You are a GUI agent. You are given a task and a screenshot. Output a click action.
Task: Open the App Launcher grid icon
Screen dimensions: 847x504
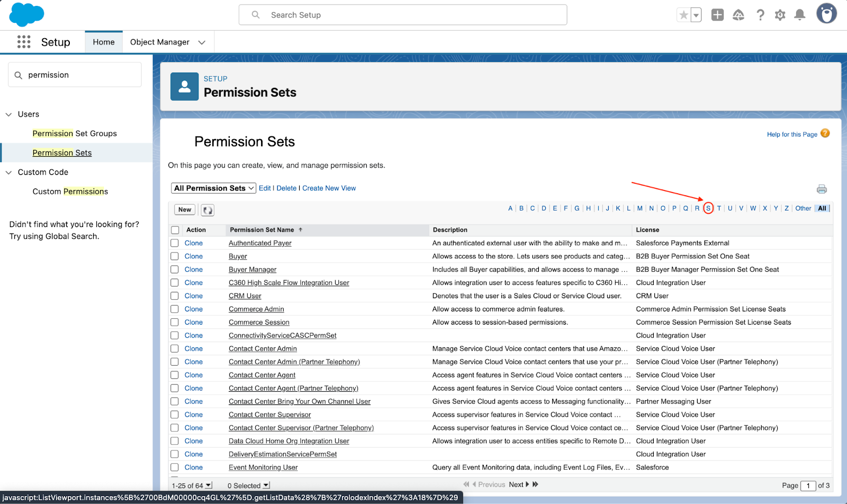(x=24, y=42)
